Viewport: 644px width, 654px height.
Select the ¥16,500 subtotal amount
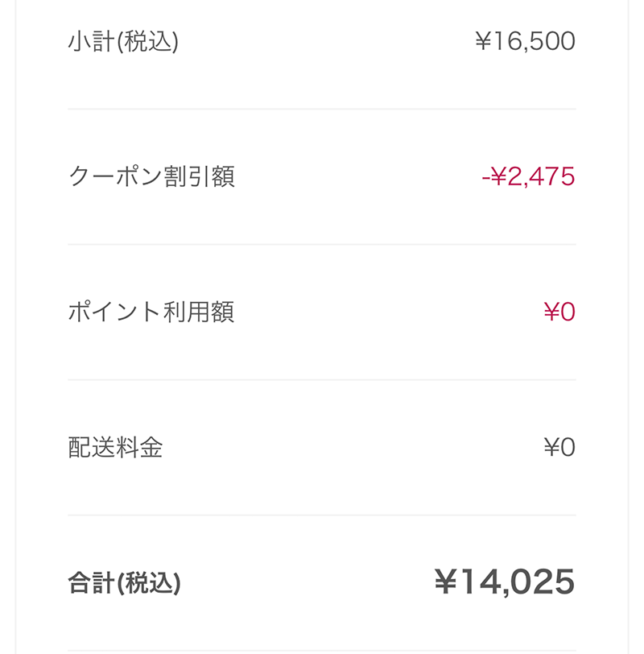[525, 41]
